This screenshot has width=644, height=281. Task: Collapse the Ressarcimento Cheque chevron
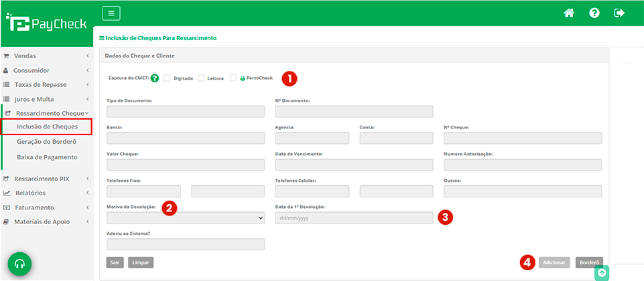pos(86,113)
